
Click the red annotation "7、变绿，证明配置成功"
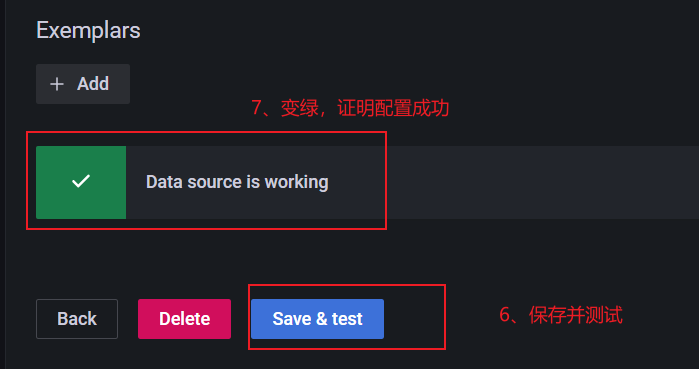pos(350,108)
